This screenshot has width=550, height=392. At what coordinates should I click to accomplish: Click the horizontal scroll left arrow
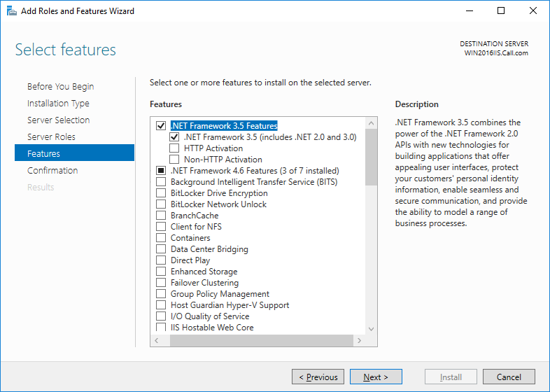pos(157,340)
